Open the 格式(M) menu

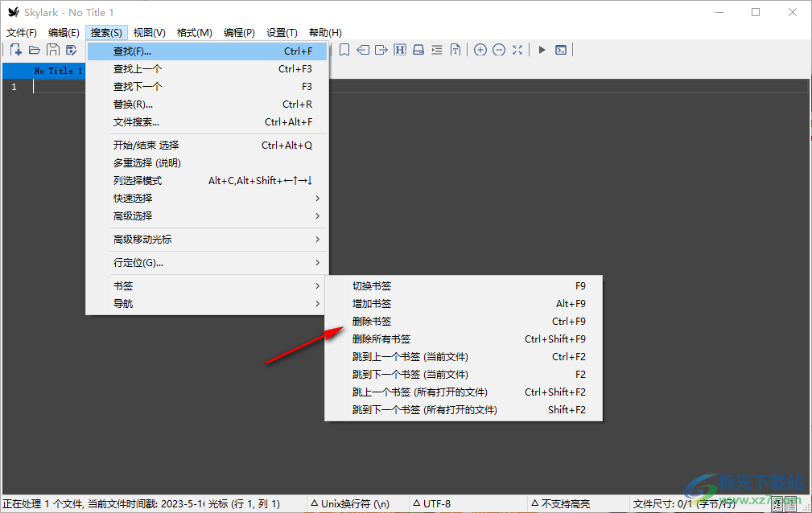point(194,33)
